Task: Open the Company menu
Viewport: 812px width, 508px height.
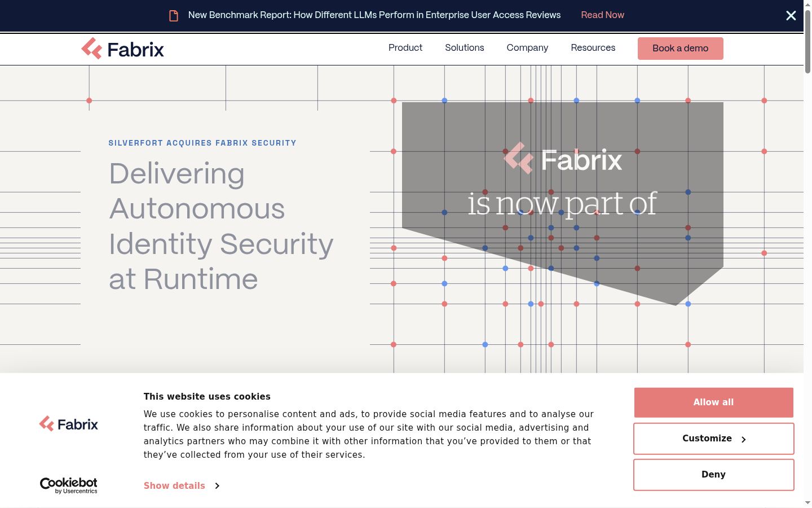Action: pos(527,48)
